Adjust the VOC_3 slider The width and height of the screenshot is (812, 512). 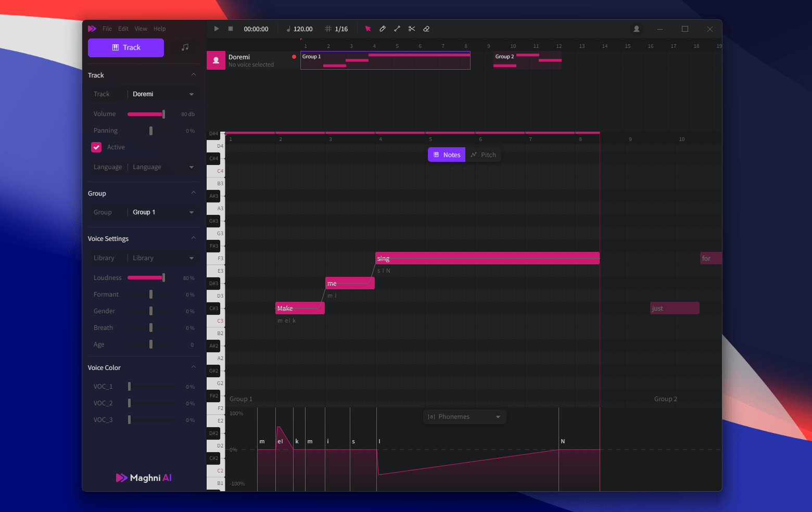tap(151, 420)
